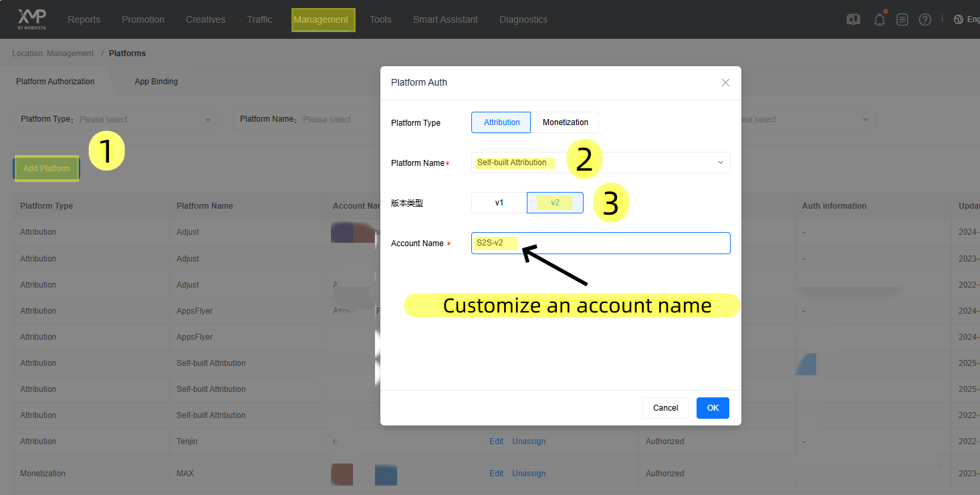Click the OK button
The height and width of the screenshot is (495, 980).
(x=712, y=407)
